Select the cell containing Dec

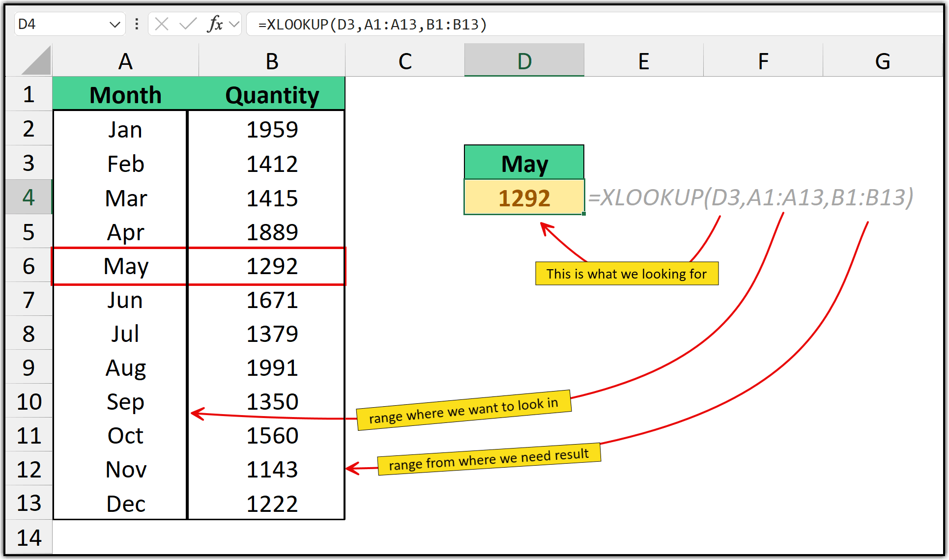(120, 504)
